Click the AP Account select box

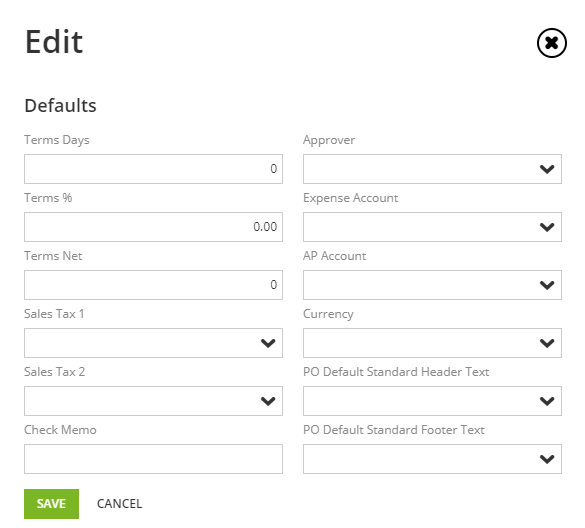(x=432, y=285)
